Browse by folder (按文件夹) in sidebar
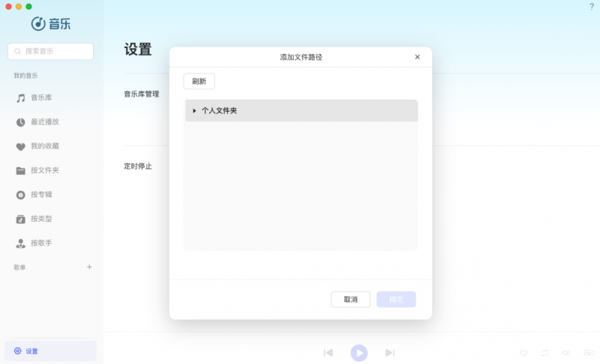 coord(37,170)
